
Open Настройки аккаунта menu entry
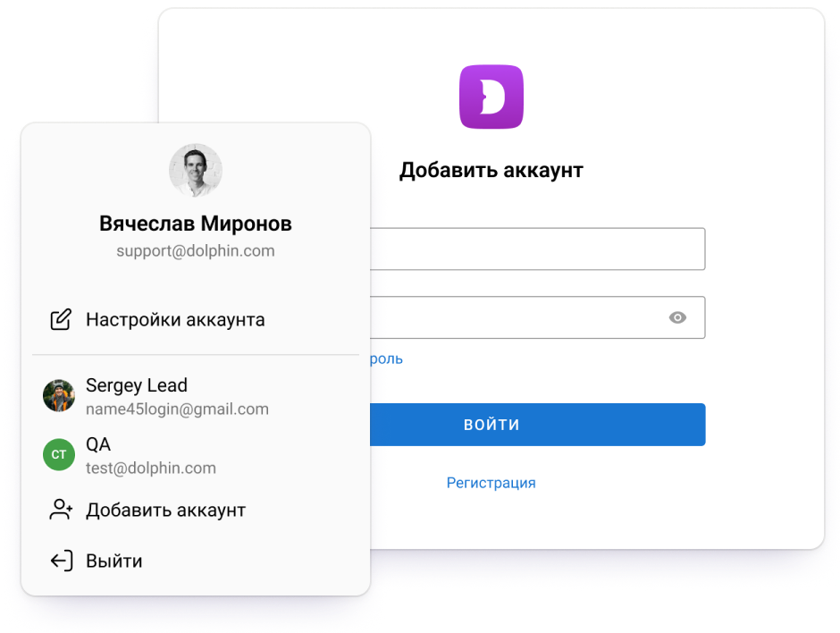196,319
